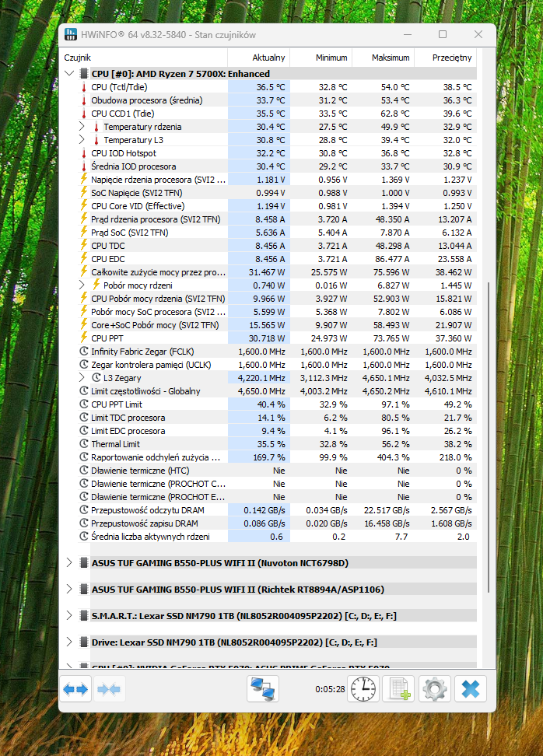
Task: Open sensor settings gear icon
Action: (x=435, y=688)
